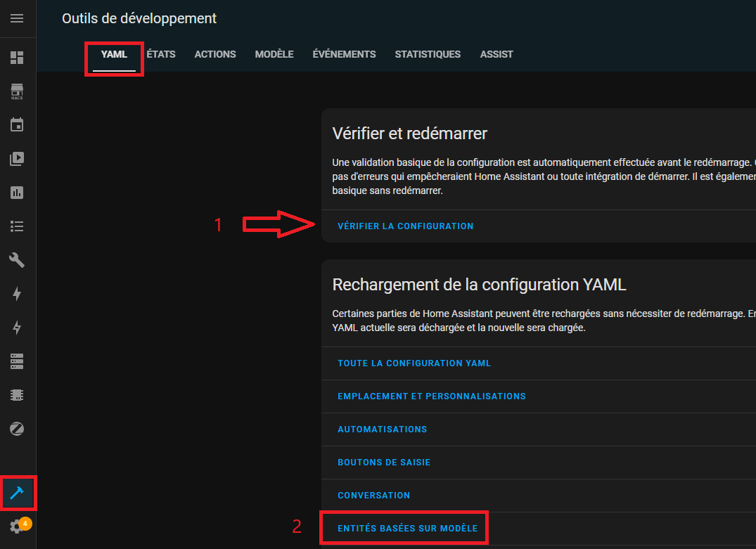Viewport: 756px width, 549px height.
Task: Open the calendar sidebar icon
Action: (17, 125)
